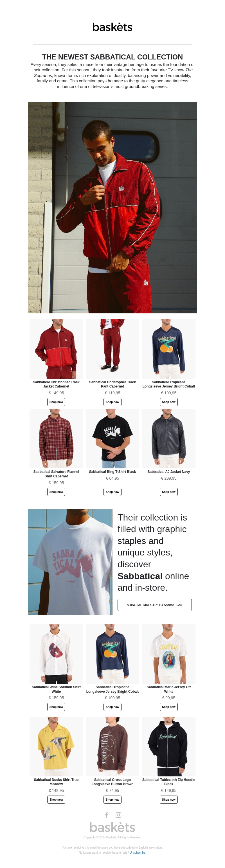Shop now for Bing T-Shirt Black

(112, 492)
